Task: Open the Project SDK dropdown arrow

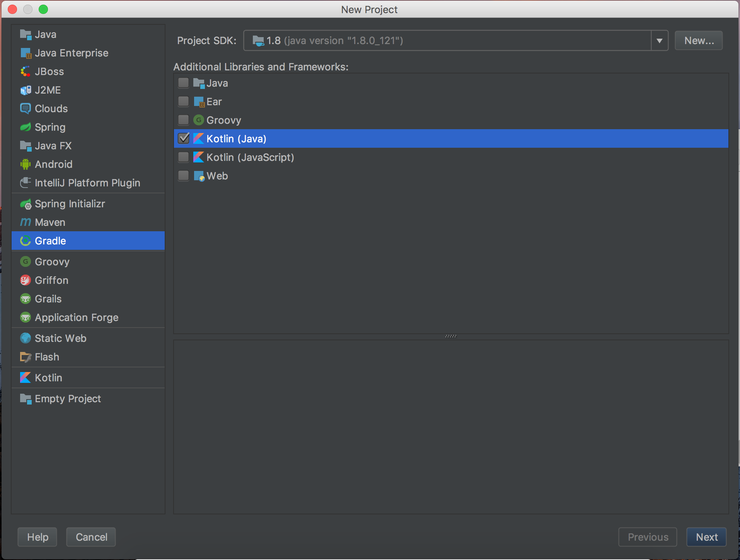Action: pos(660,41)
